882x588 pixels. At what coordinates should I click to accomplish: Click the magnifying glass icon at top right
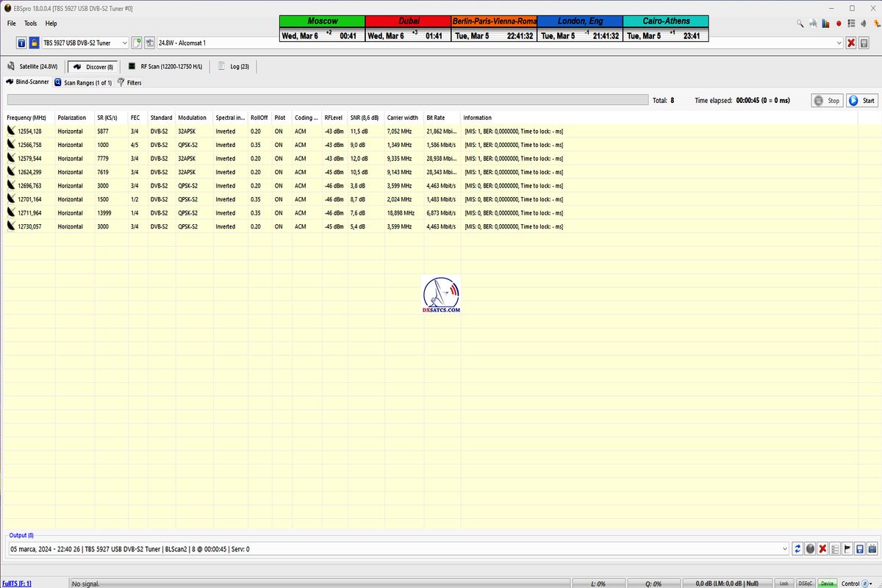point(800,24)
